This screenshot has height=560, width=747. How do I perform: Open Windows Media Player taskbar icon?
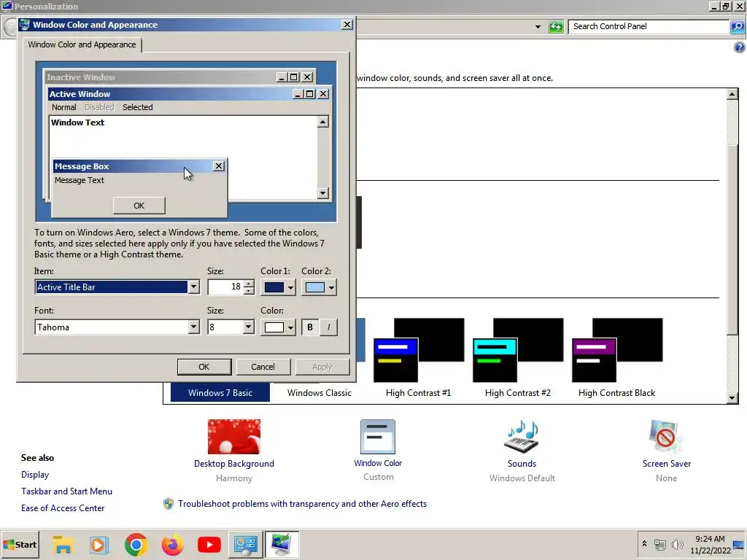pos(99,544)
